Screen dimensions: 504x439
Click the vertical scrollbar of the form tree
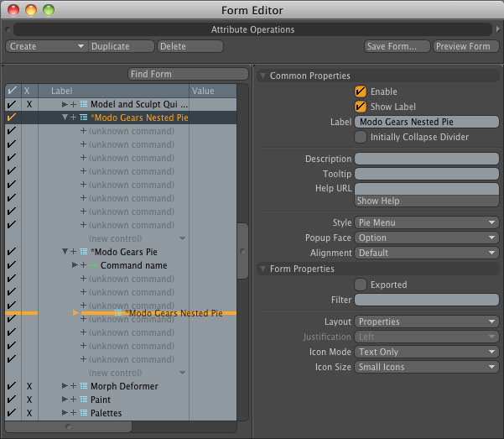[x=242, y=251]
